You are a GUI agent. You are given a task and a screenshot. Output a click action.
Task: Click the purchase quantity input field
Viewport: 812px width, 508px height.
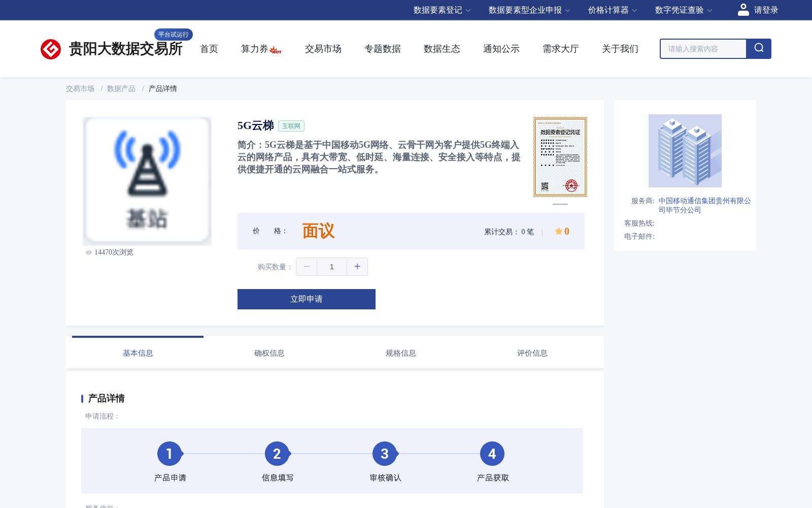pyautogui.click(x=332, y=267)
